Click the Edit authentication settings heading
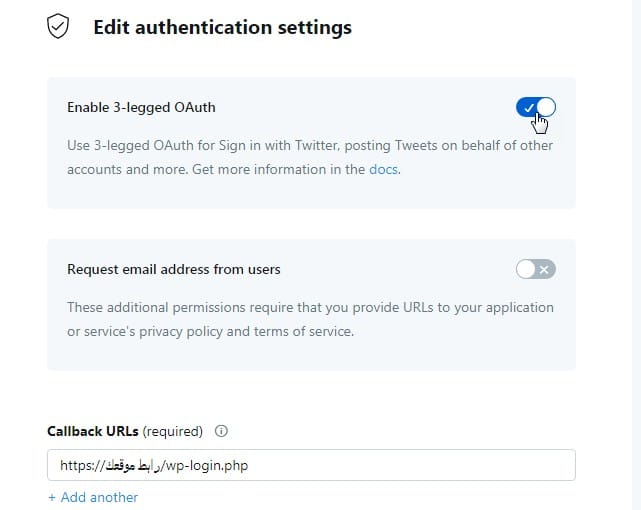Screen dimensions: 641x510 pos(222,28)
